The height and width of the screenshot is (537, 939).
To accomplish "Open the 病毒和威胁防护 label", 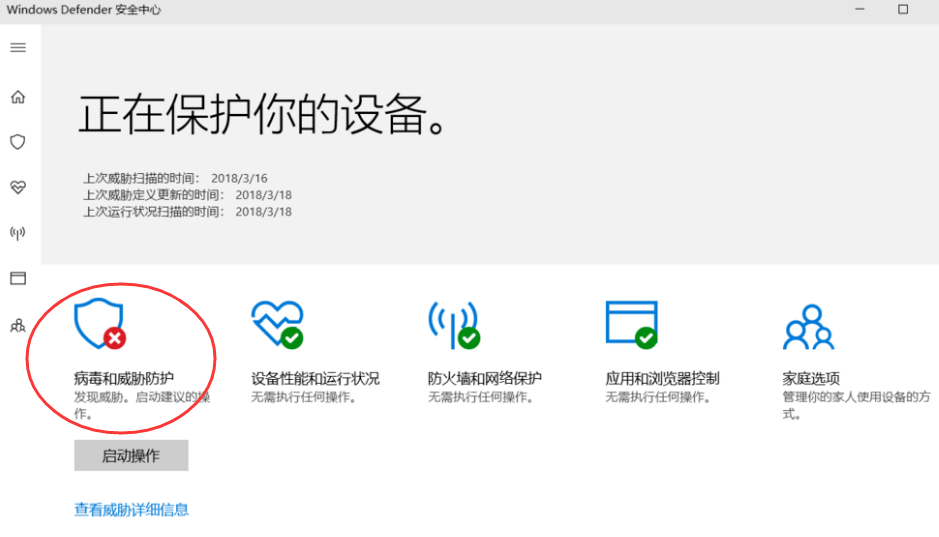I will pyautogui.click(x=124, y=379).
